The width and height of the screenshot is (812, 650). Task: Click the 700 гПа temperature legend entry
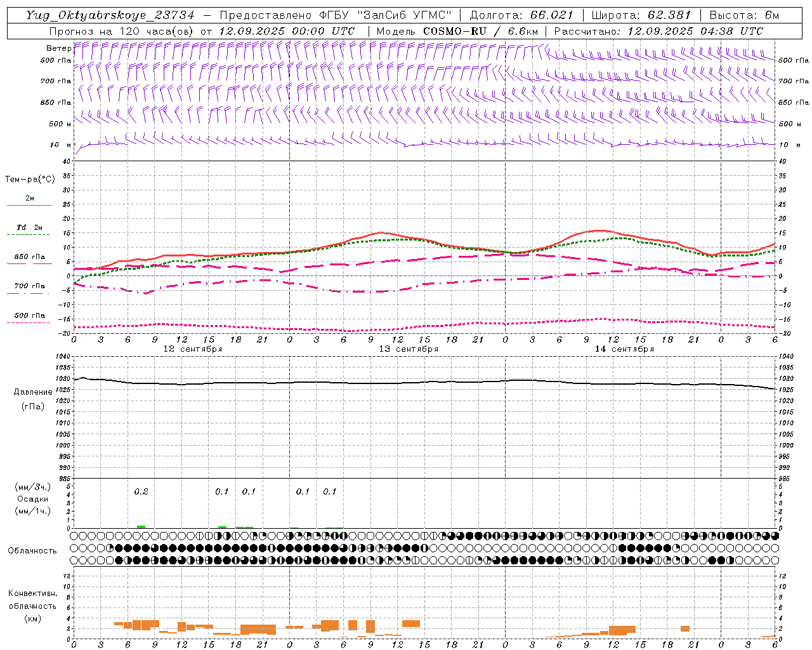30,286
